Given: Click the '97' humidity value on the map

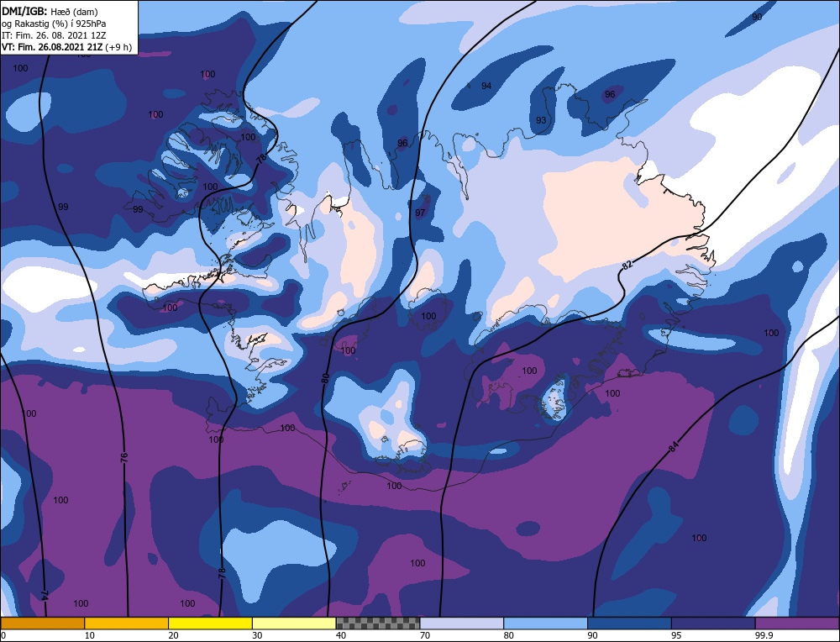Looking at the screenshot, I should tap(420, 213).
